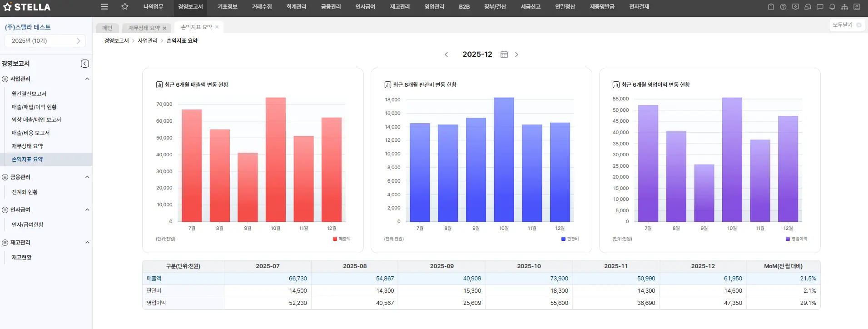Go to previous month arrow
This screenshot has width=868, height=329.
point(446,55)
